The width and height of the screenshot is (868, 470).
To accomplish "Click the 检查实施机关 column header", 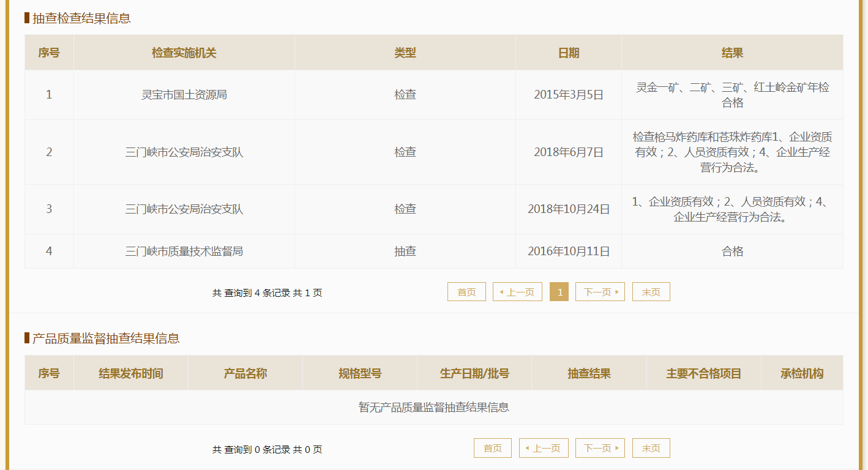I will (184, 53).
